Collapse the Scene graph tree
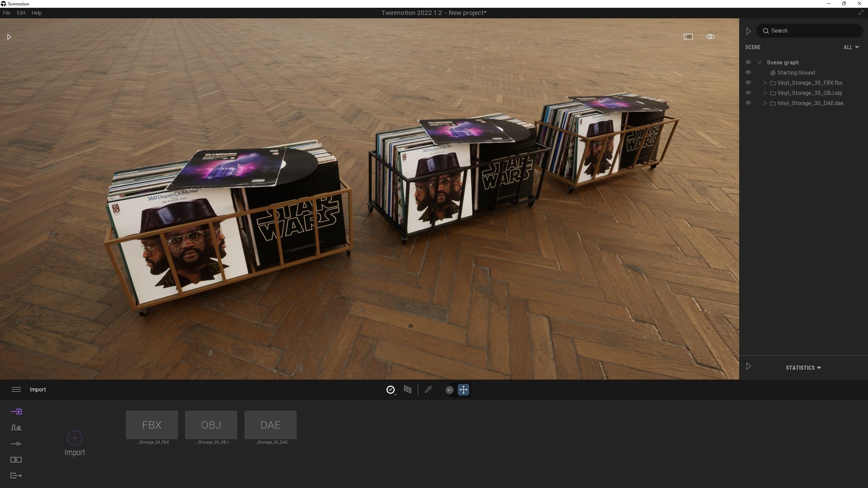Image resolution: width=868 pixels, height=488 pixels. [x=759, y=63]
